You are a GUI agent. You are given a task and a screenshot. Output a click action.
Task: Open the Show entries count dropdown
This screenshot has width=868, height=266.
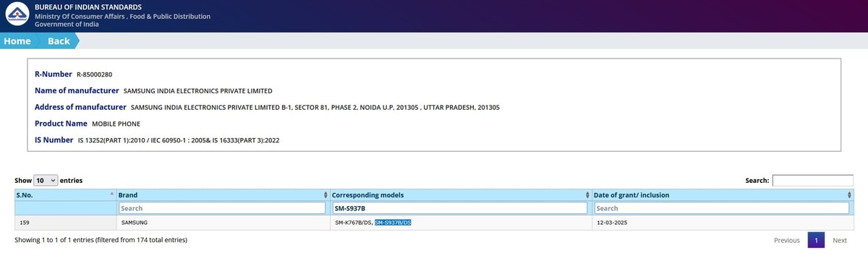tap(46, 180)
